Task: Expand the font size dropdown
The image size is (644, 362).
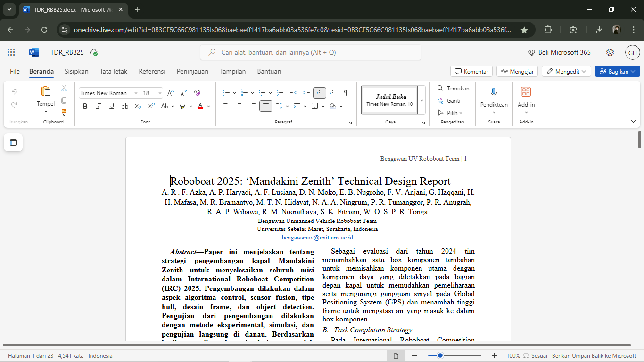Action: [160, 93]
